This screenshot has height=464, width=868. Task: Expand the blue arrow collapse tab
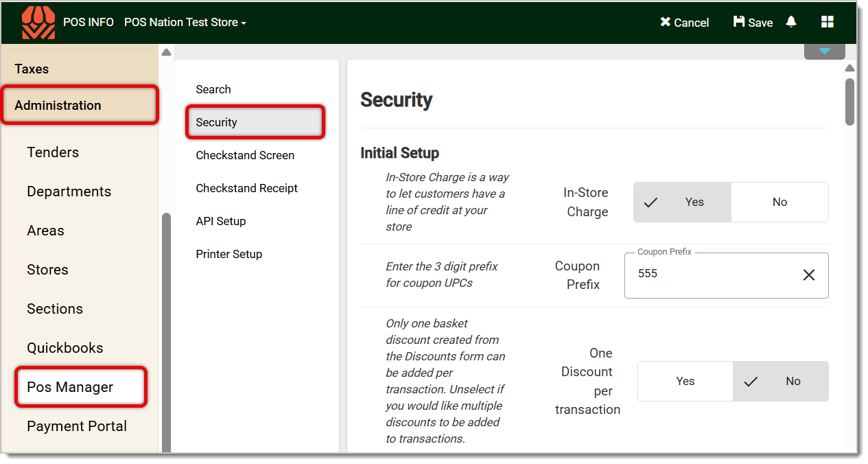tap(825, 51)
